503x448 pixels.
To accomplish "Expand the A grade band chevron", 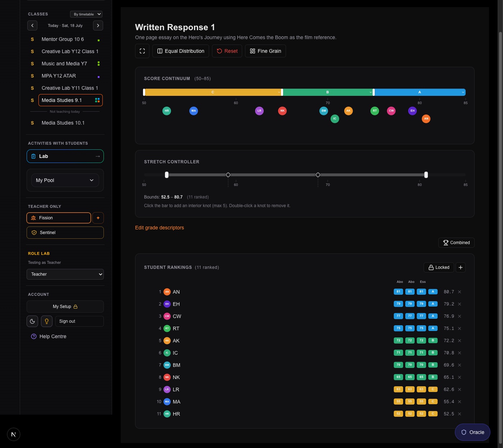I will pyautogui.click(x=463, y=93).
